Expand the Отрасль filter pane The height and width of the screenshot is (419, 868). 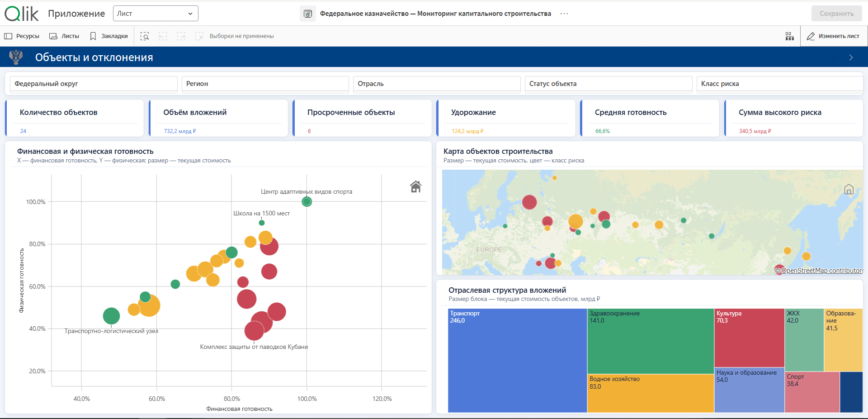tap(437, 84)
